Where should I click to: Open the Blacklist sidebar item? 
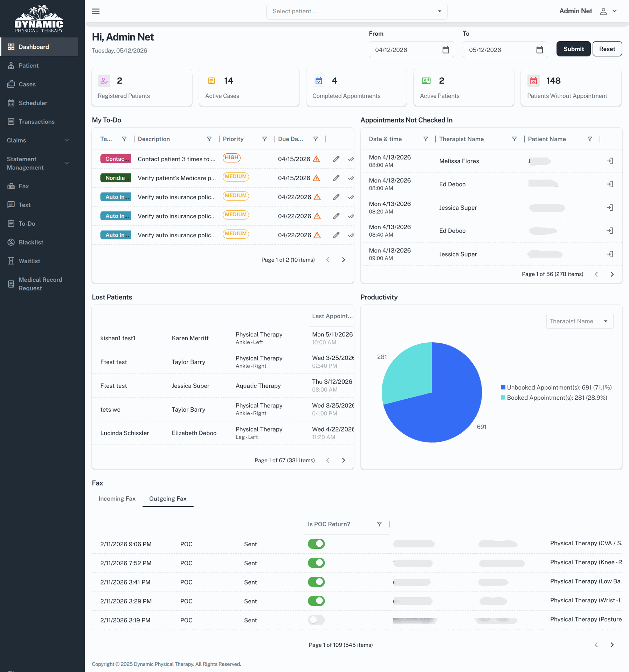point(39,242)
